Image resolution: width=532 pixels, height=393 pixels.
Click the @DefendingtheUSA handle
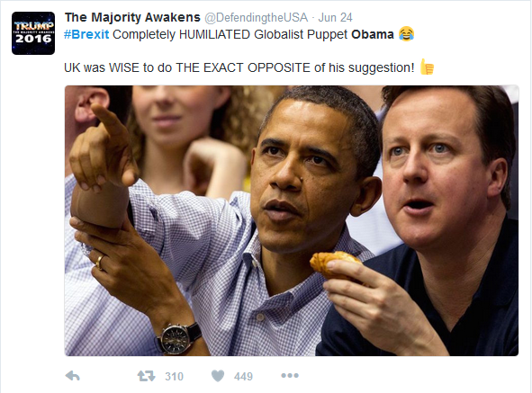tap(257, 17)
